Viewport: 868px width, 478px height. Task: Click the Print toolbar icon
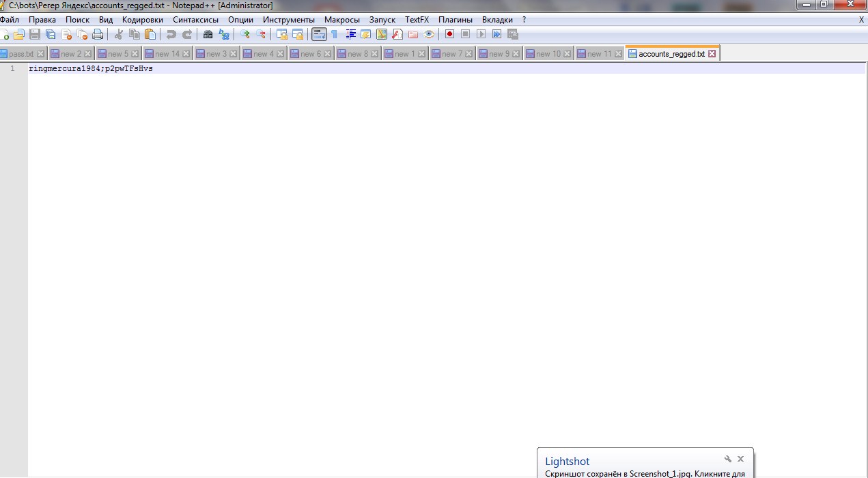[x=98, y=34]
